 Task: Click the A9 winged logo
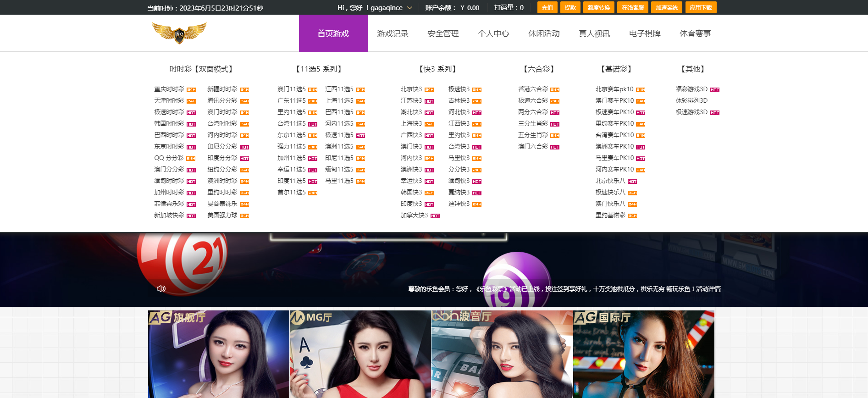coord(179,33)
